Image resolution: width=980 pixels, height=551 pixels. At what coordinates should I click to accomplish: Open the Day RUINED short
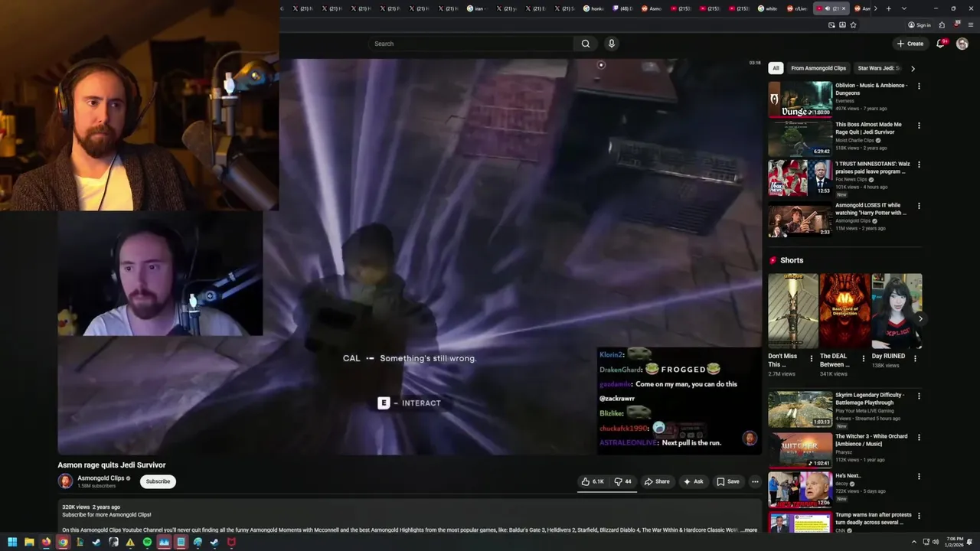pos(897,311)
